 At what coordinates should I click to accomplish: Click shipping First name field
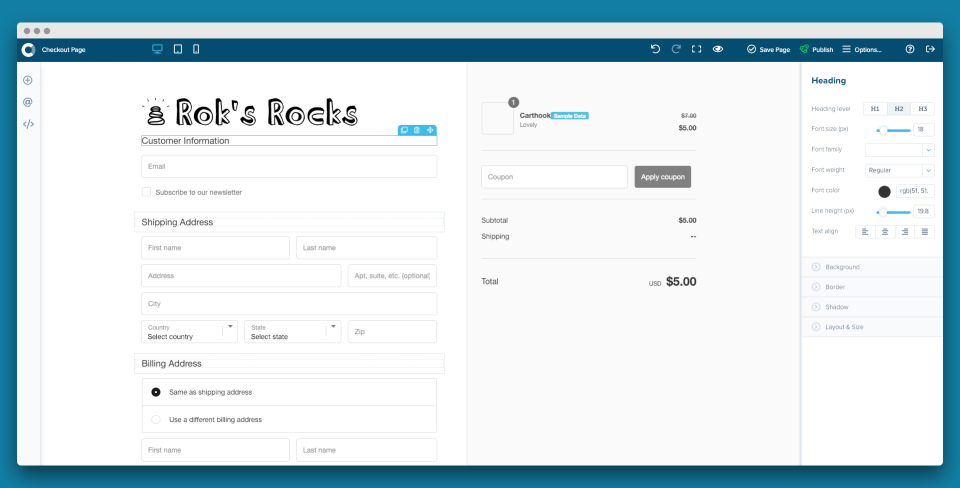click(x=216, y=248)
